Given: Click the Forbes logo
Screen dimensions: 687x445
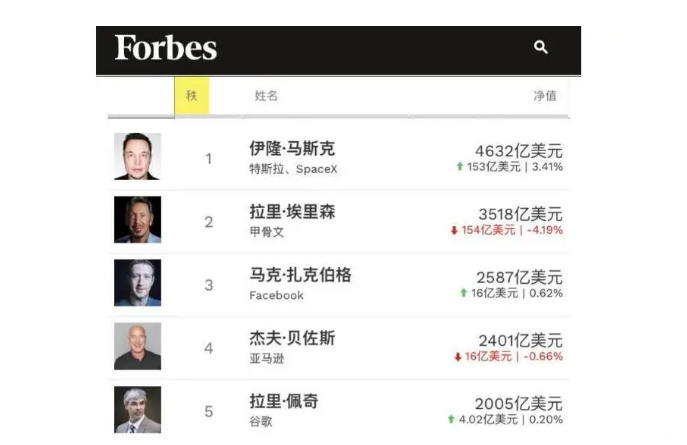Looking at the screenshot, I should [165, 48].
